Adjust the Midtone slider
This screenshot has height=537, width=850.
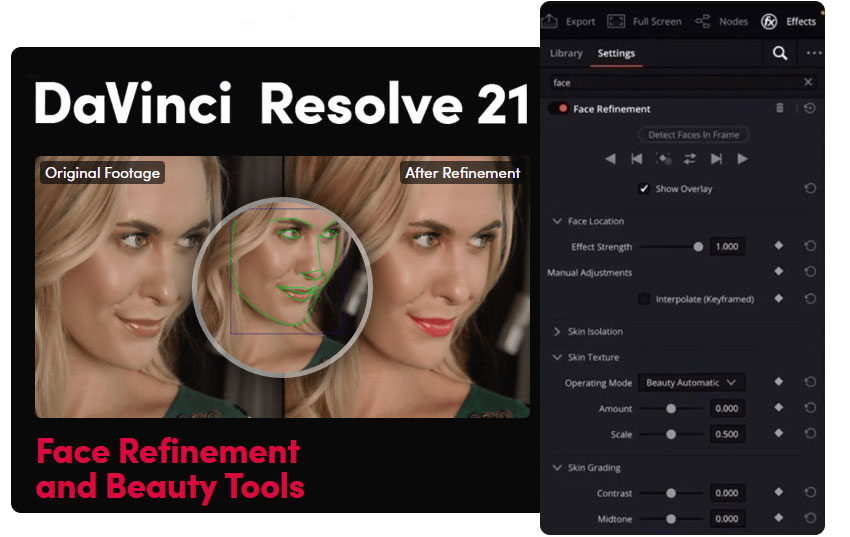(x=671, y=519)
